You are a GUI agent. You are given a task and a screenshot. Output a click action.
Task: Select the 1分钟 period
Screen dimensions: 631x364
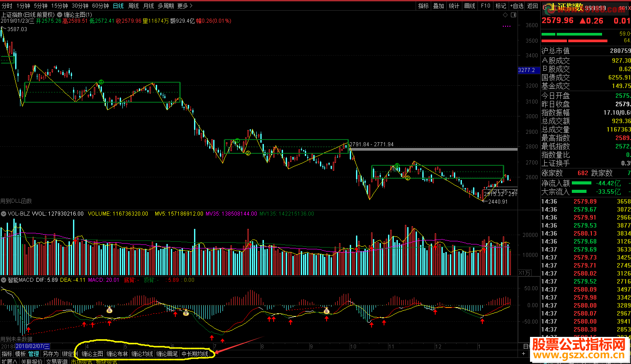click(23, 6)
